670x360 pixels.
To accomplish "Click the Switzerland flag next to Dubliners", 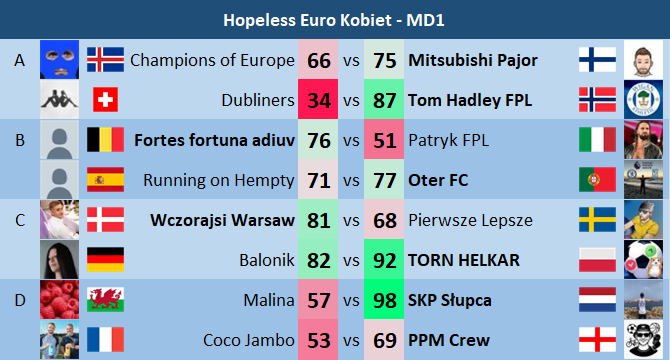I will tap(105, 100).
